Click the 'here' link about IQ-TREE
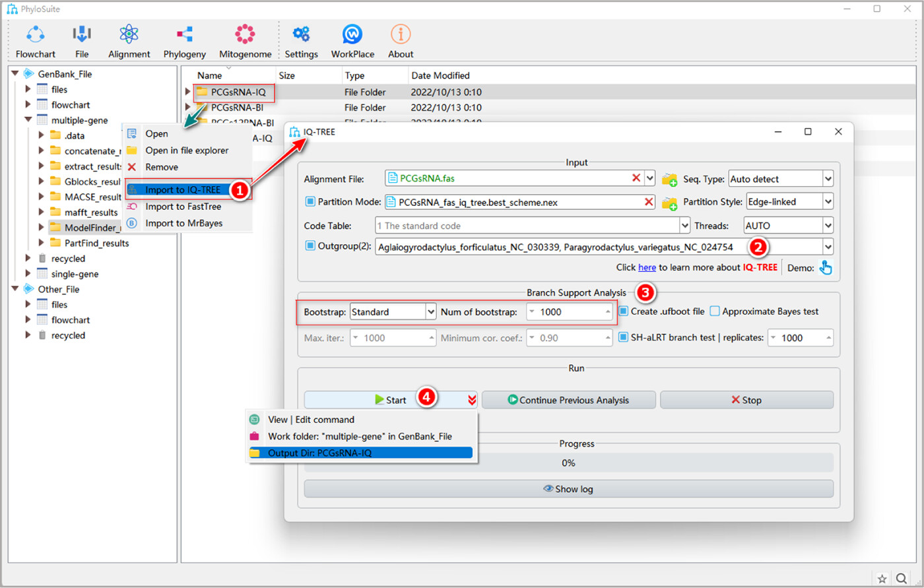Screen dimensions: 924x588 coord(647,267)
